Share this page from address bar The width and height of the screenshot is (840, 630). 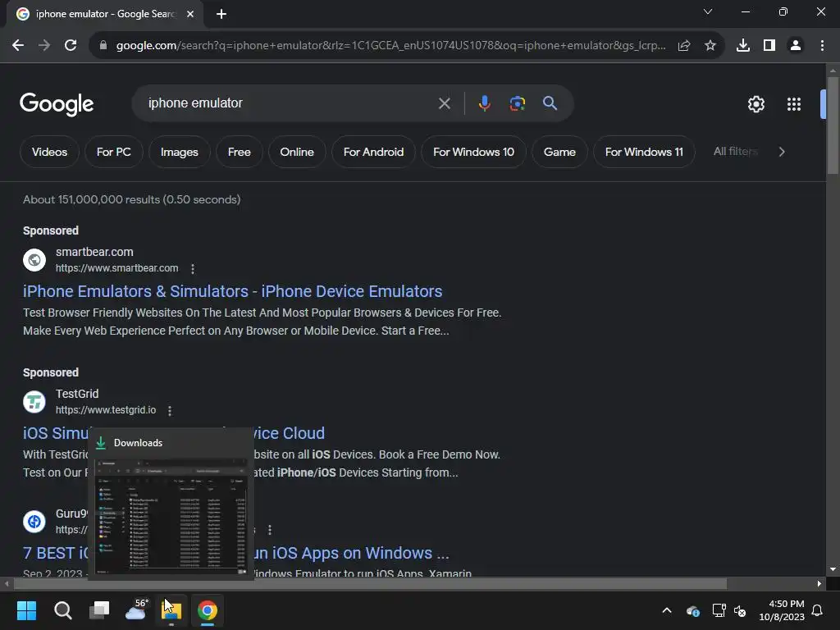point(684,46)
